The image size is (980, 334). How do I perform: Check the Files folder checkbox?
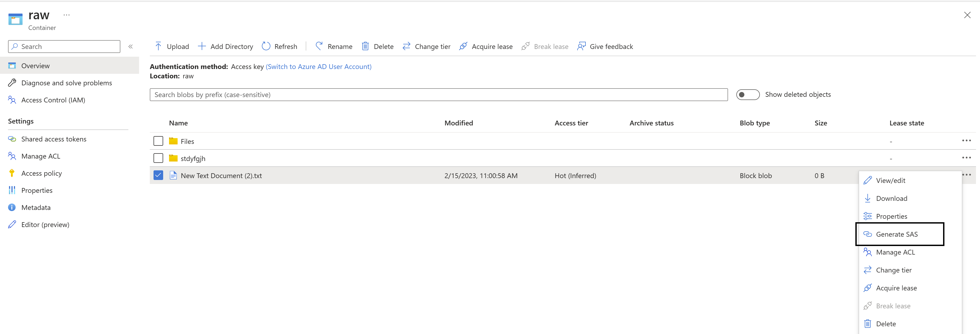pyautogui.click(x=158, y=141)
